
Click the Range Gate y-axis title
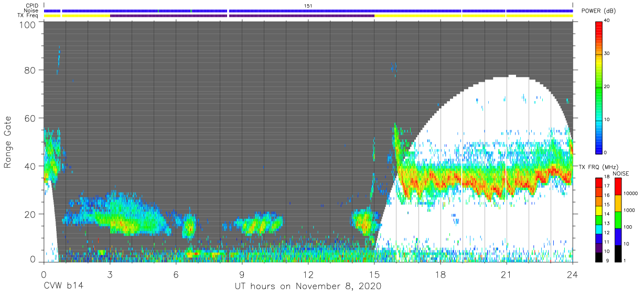[x=8, y=142]
